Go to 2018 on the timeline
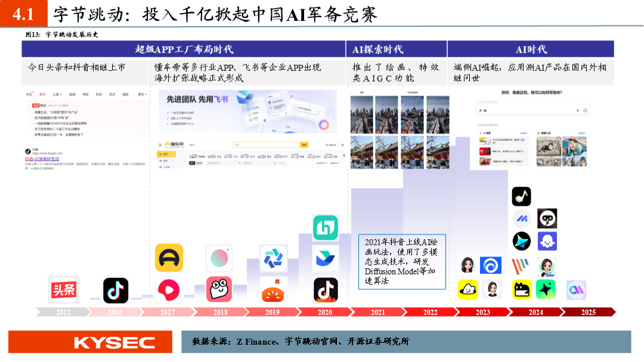The image size is (644, 362). 220,313
